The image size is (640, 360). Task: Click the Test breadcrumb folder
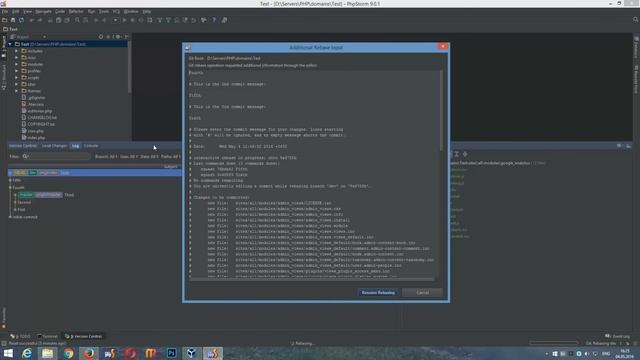(11, 29)
